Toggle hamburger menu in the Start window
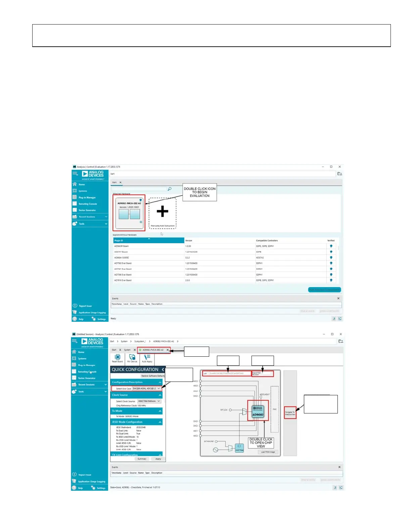Viewport: 411px width, 532px height. click(x=75, y=174)
